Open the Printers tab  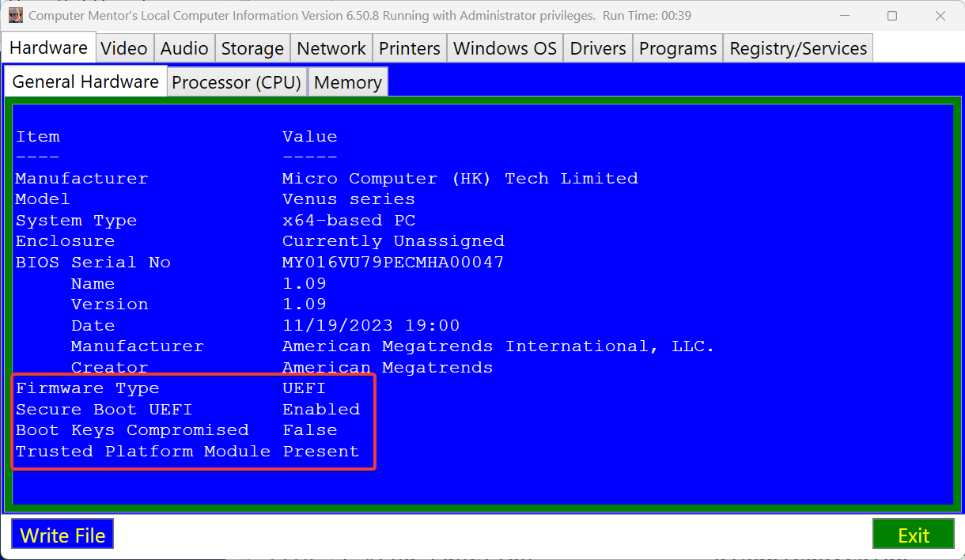(x=410, y=48)
